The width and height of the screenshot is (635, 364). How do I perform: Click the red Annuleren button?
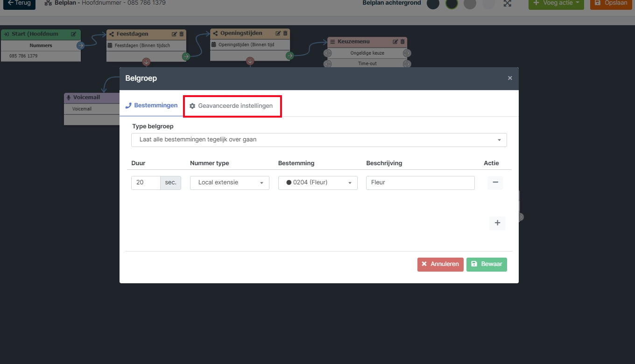(440, 264)
